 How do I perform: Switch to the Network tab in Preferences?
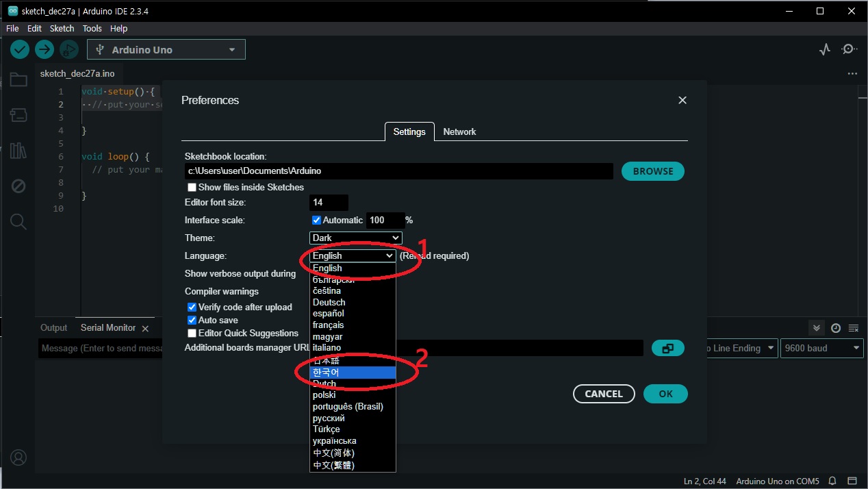(459, 131)
